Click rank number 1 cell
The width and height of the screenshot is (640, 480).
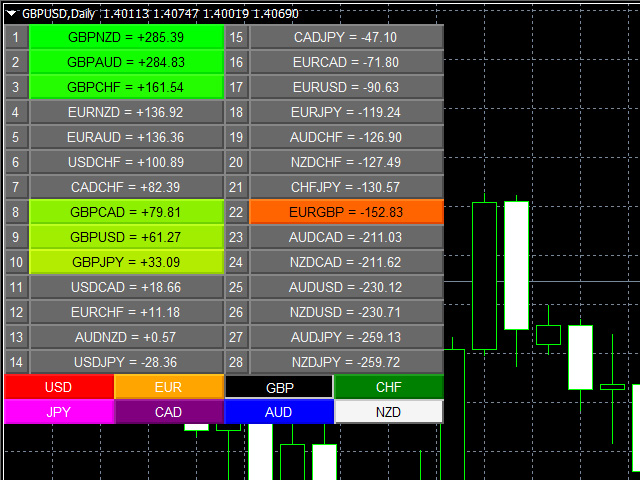16,37
